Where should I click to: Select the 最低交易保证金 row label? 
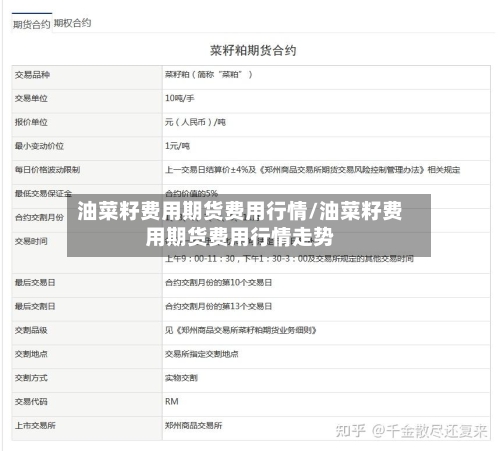click(x=43, y=193)
